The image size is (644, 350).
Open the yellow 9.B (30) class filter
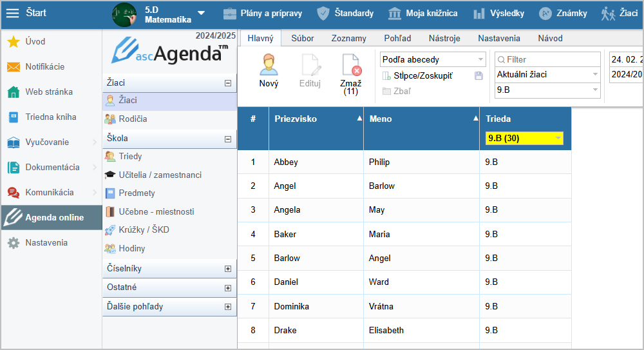coord(525,138)
